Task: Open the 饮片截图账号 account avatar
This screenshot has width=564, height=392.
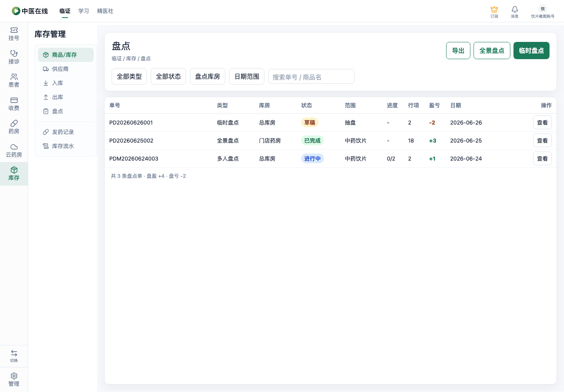Action: (x=543, y=12)
